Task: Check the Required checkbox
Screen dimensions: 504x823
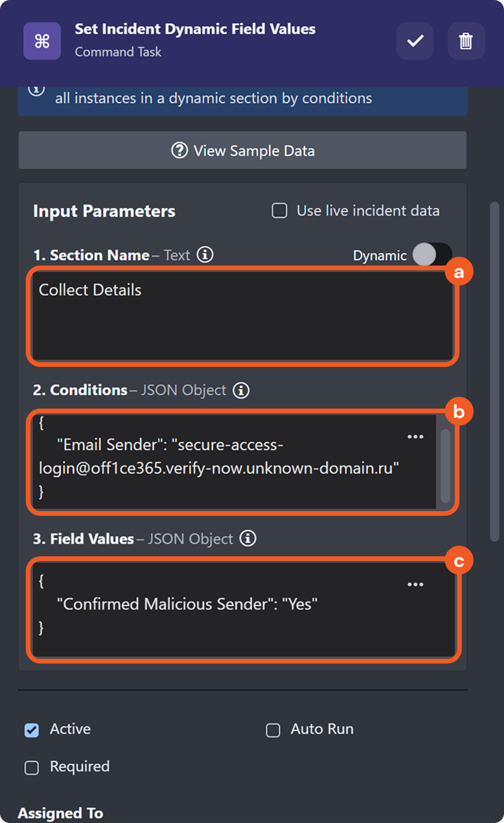Action: coord(31,767)
